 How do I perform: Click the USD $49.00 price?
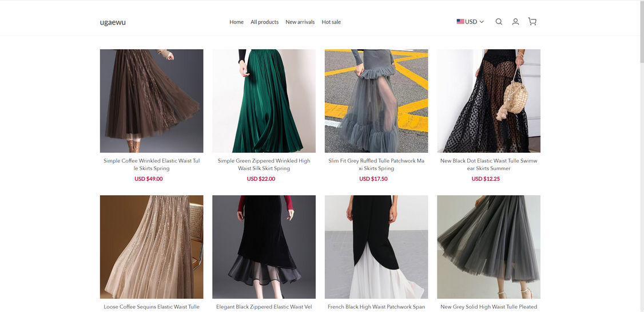149,179
